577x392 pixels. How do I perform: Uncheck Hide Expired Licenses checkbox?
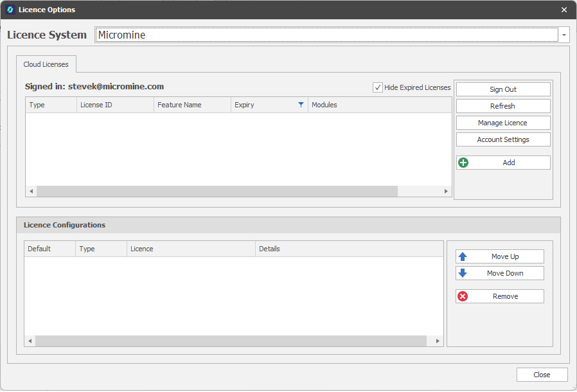click(x=378, y=87)
